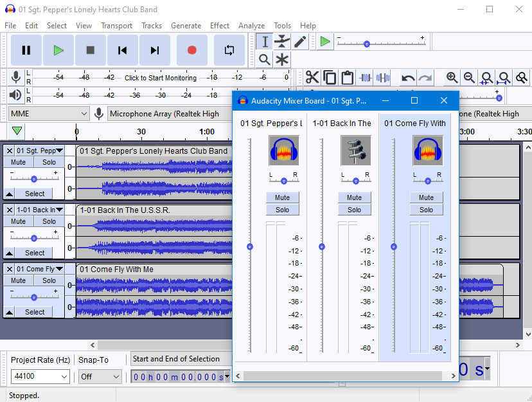Click the Copy icon
532x402 pixels.
click(330, 78)
